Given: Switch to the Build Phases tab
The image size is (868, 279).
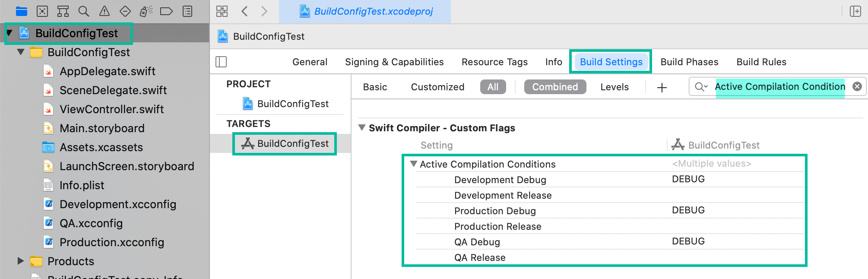Looking at the screenshot, I should [x=689, y=62].
